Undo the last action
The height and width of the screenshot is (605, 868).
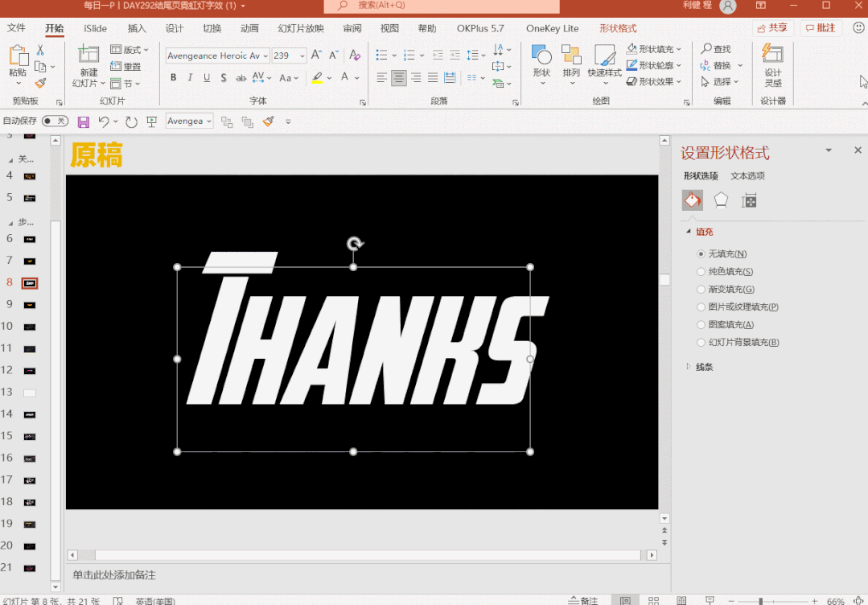[104, 121]
